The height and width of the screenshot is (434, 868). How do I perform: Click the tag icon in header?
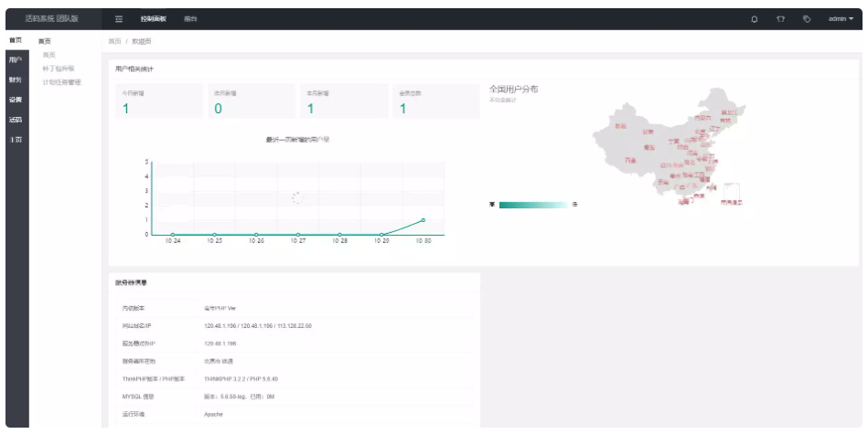click(x=807, y=19)
